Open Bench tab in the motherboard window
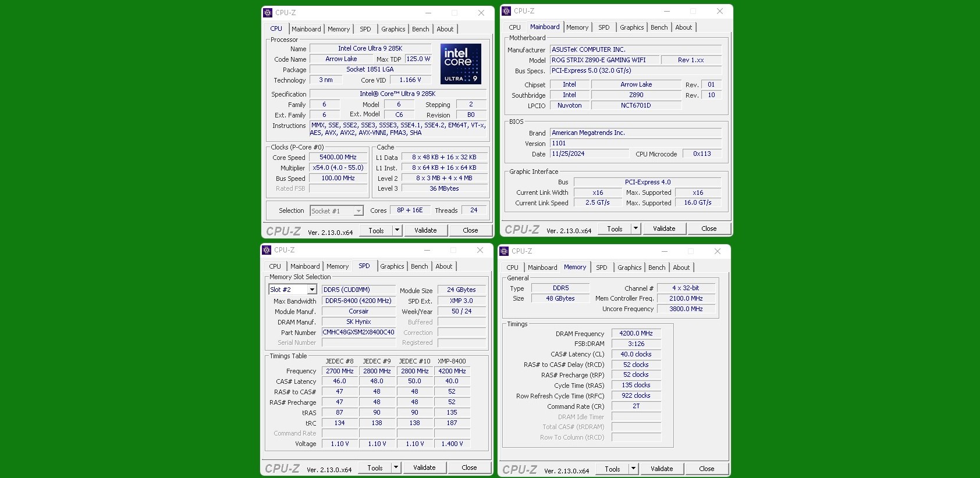980x478 pixels. coord(659,27)
